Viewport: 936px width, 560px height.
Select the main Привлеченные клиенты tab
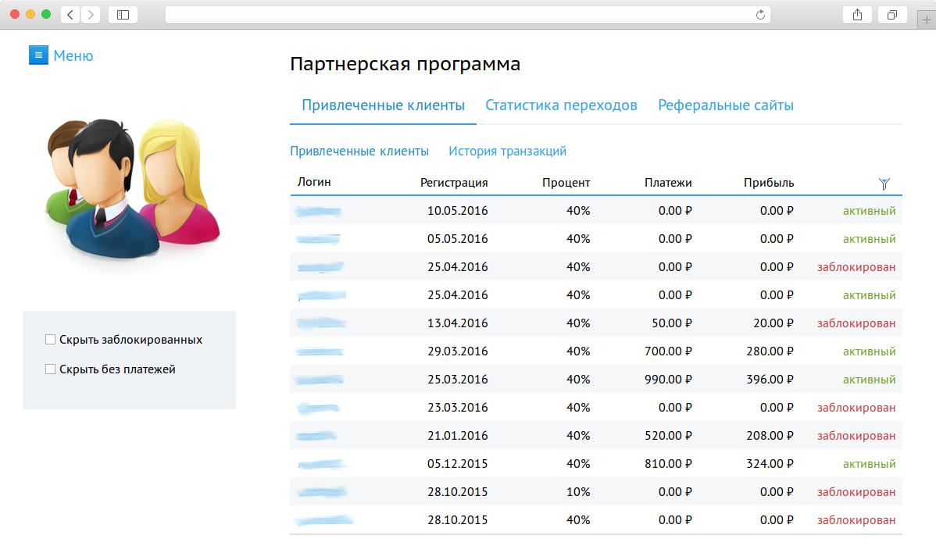(x=383, y=105)
